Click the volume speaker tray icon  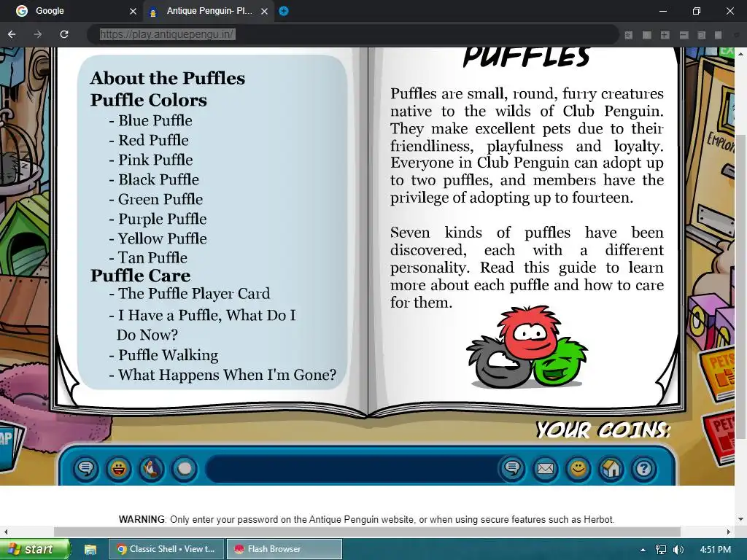click(678, 550)
